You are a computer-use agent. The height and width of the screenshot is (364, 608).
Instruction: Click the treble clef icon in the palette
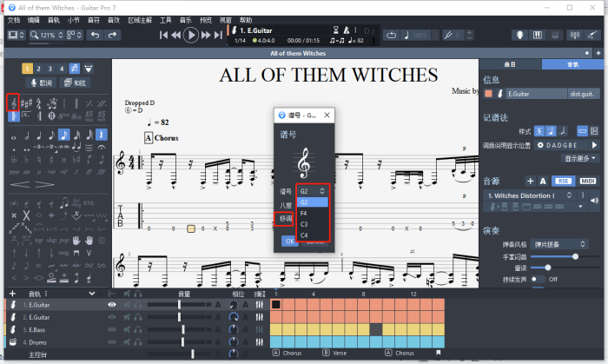pyautogui.click(x=13, y=103)
